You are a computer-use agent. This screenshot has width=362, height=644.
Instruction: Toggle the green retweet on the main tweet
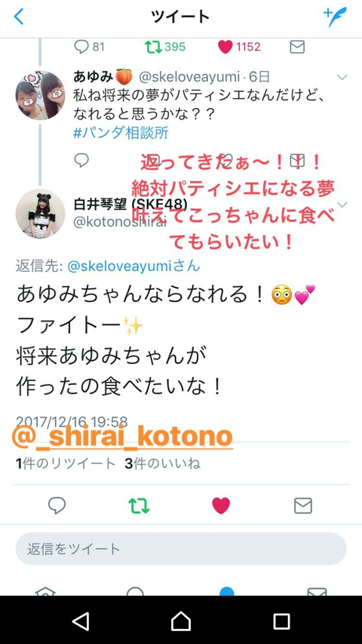tap(139, 506)
